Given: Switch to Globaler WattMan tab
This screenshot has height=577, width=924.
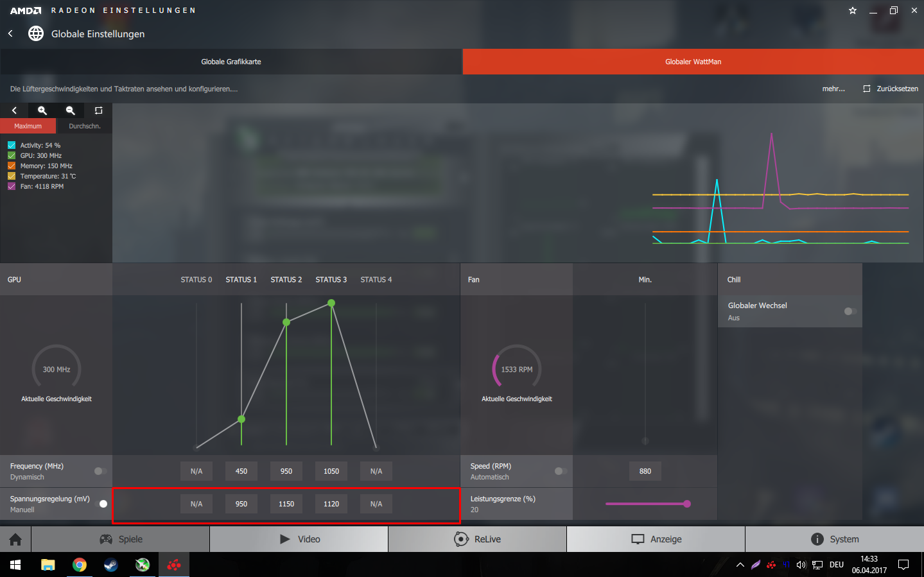Looking at the screenshot, I should pyautogui.click(x=693, y=62).
